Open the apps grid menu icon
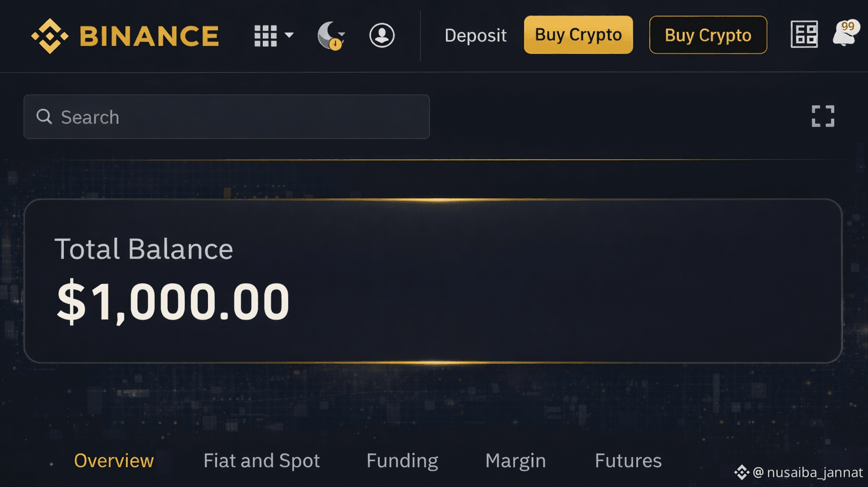The image size is (868, 487). click(265, 36)
